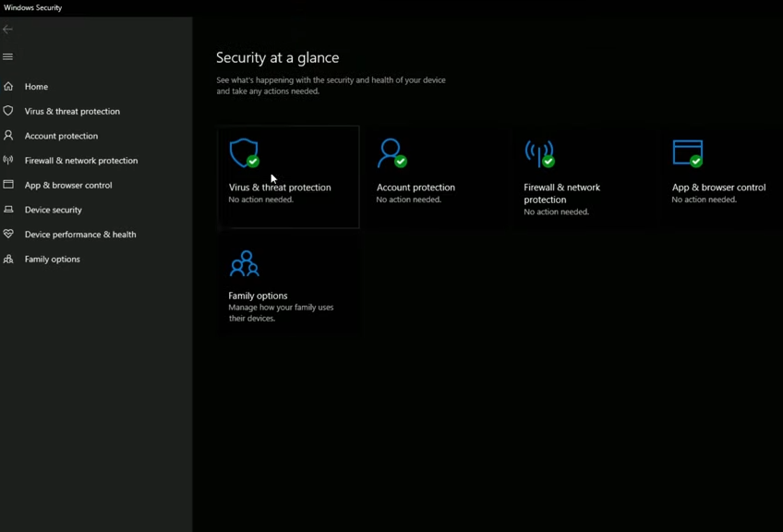Click the large App & browser control tile icon
783x532 pixels.
pyautogui.click(x=688, y=153)
